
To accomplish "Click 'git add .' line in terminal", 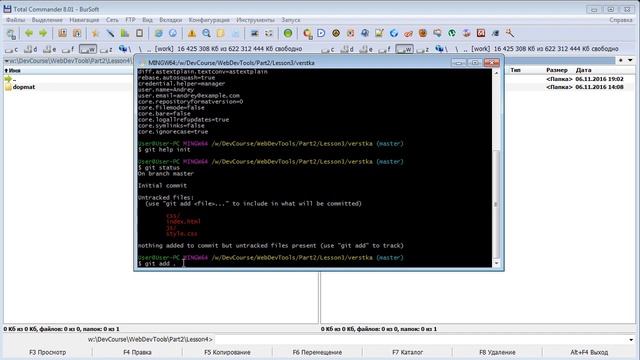I will pos(157,264).
